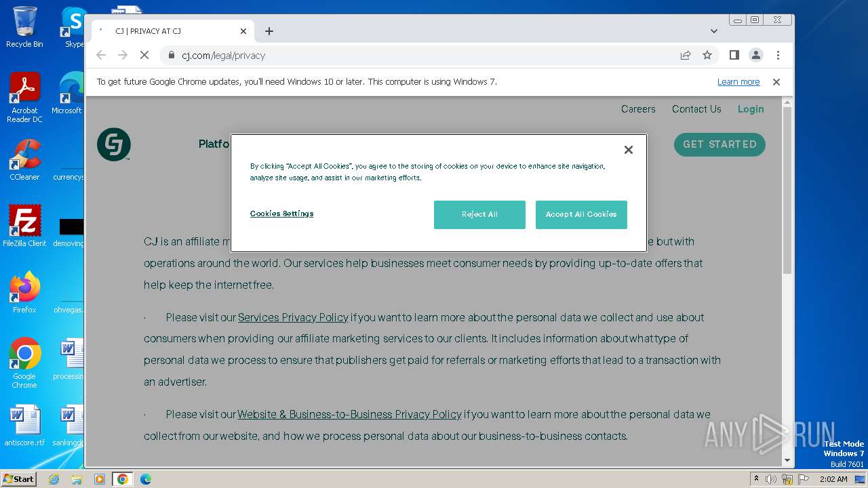
Task: Open Website & Business-to-Business Privacy Policy link
Action: [x=349, y=414]
